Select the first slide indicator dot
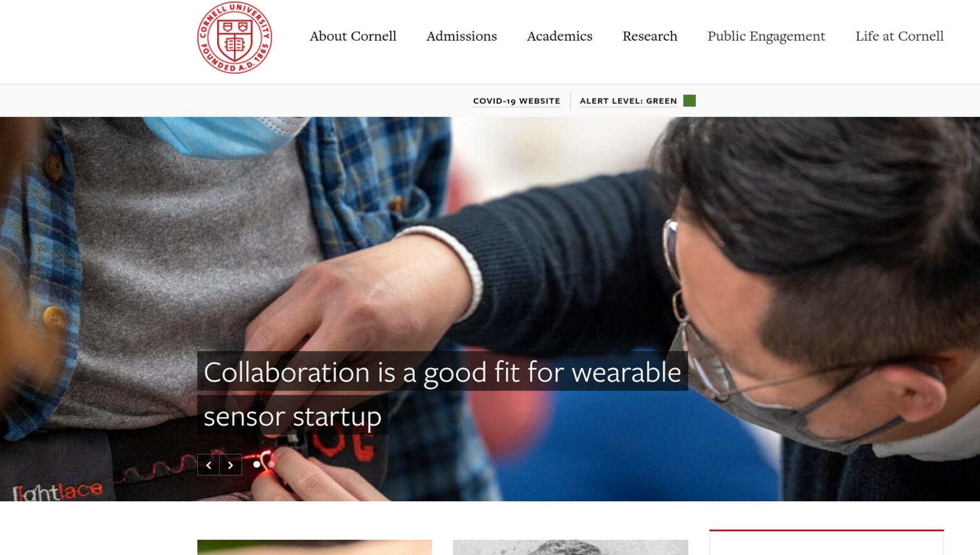Viewport: 980px width, 555px height. 256,464
